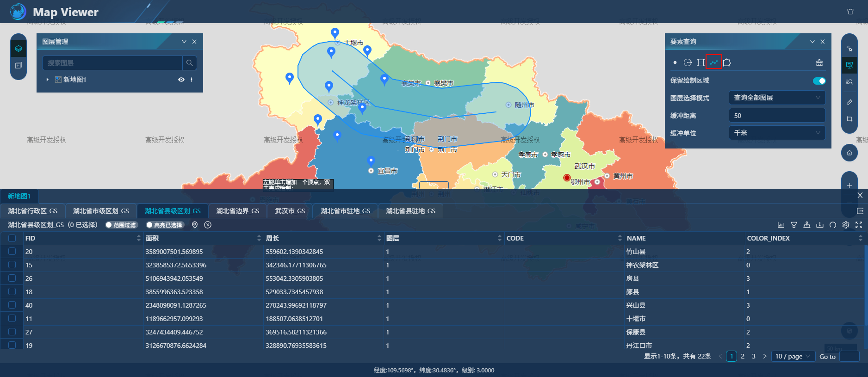868x377 pixels.
Task: Switch to the 湖北省市级区划_GS tab
Action: [101, 211]
